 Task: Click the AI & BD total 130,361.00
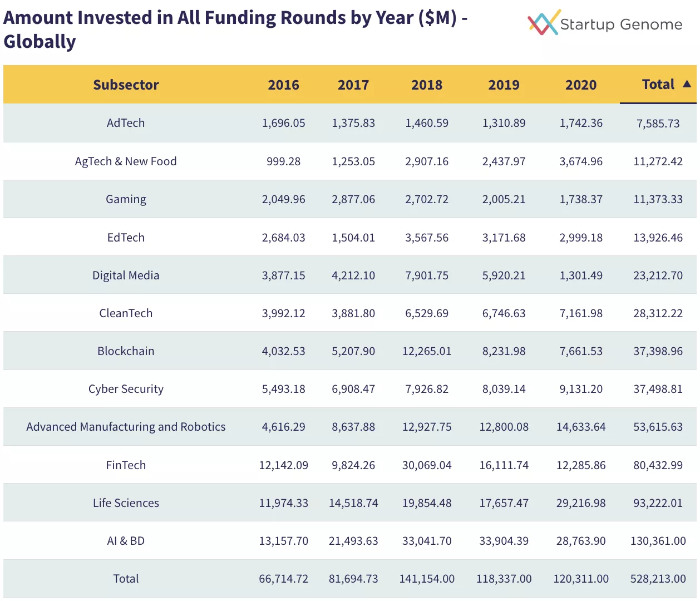coord(658,541)
